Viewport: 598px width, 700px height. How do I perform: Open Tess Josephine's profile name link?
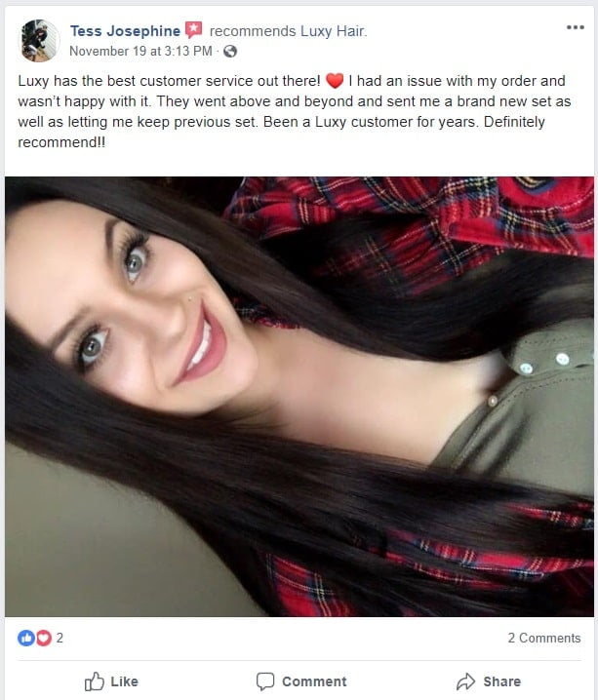pyautogui.click(x=125, y=31)
